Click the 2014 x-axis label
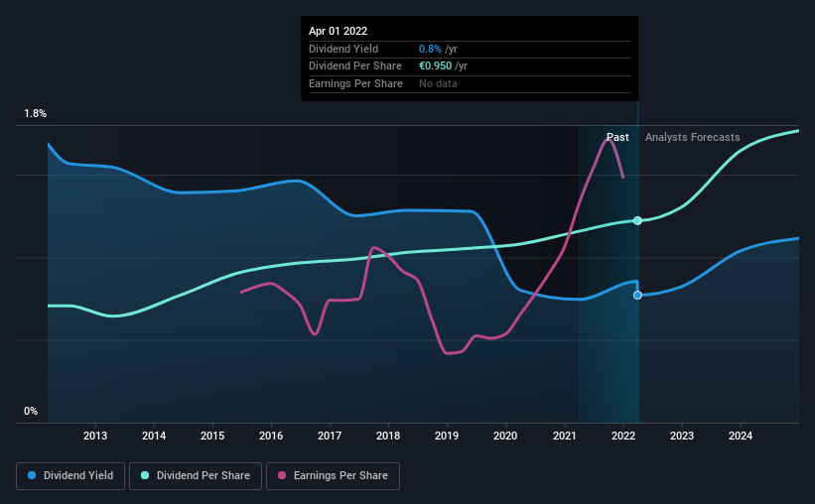The image size is (815, 504). pyautogui.click(x=154, y=436)
